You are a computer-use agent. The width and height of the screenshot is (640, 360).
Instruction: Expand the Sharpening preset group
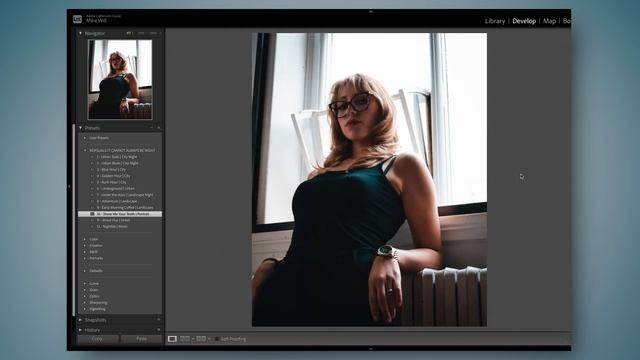(x=85, y=302)
